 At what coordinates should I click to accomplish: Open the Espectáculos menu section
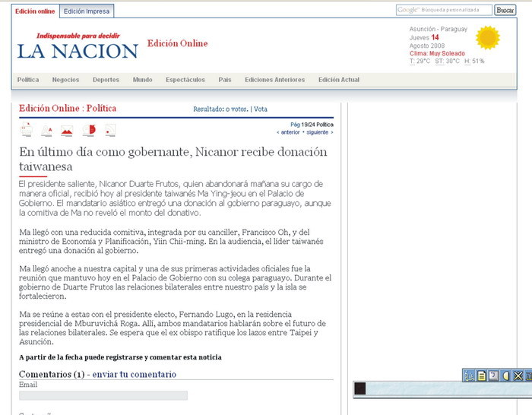185,80
